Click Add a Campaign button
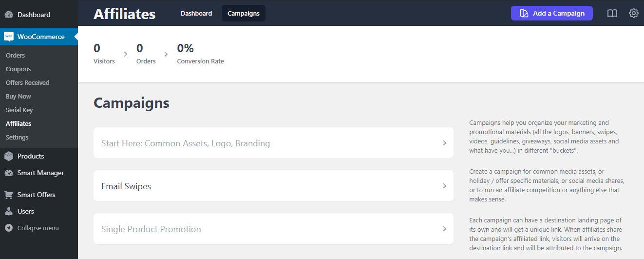This screenshot has width=644, height=259. pos(552,13)
